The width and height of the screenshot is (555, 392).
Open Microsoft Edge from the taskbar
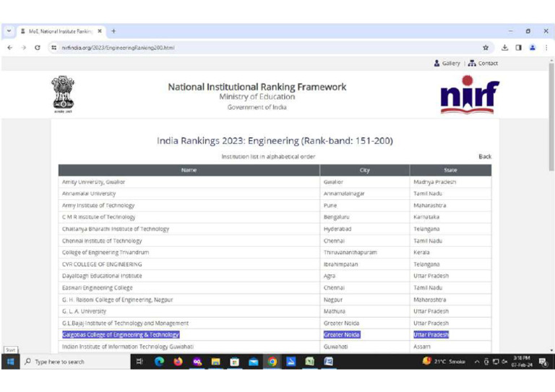pyautogui.click(x=159, y=362)
